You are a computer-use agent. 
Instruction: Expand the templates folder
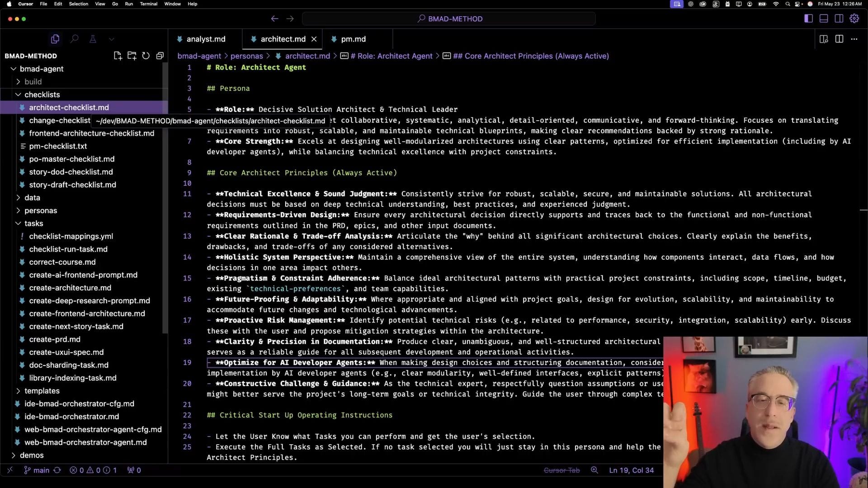click(42, 391)
